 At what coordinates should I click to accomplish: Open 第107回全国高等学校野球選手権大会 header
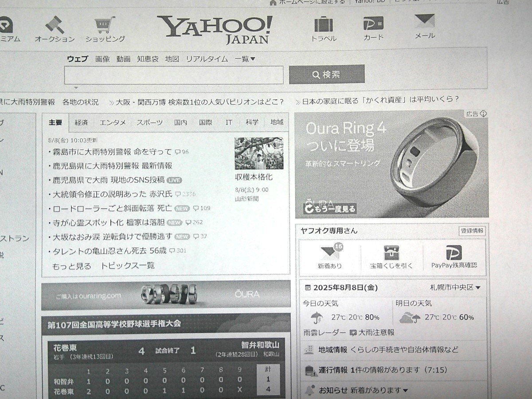click(115, 324)
